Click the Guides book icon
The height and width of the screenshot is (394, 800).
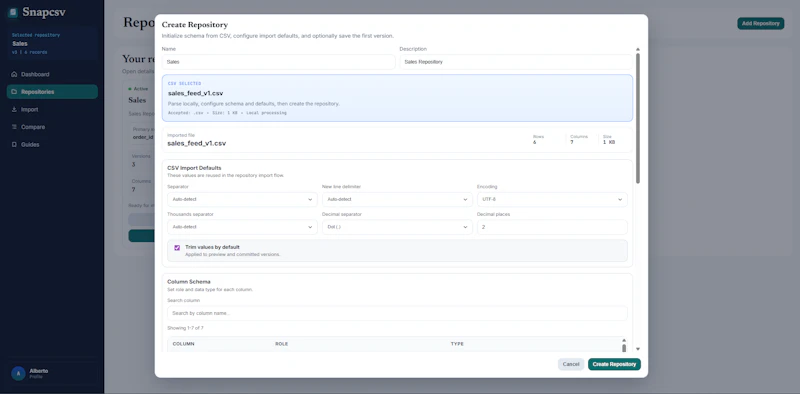point(14,144)
